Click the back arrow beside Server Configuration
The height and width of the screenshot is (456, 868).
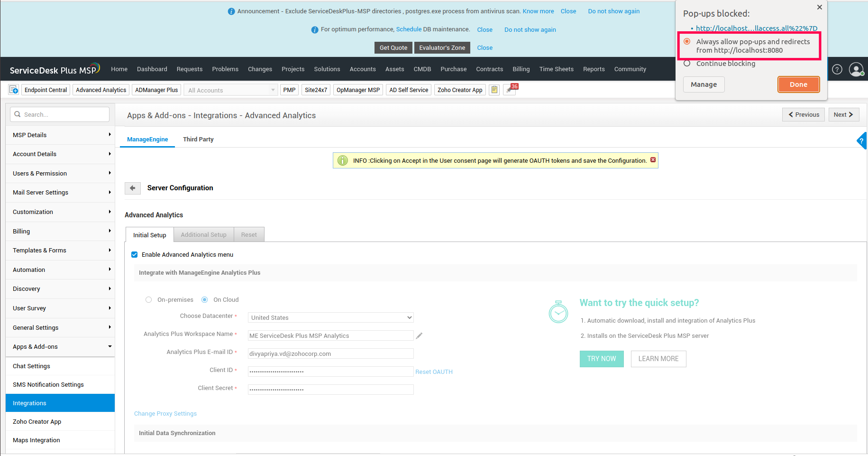pos(133,188)
